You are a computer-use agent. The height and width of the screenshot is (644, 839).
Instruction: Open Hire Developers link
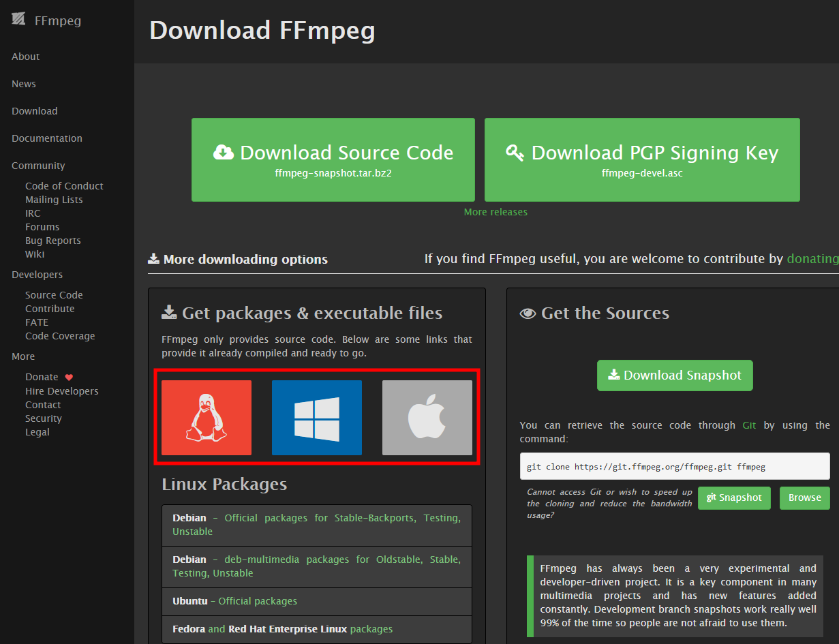(x=62, y=391)
